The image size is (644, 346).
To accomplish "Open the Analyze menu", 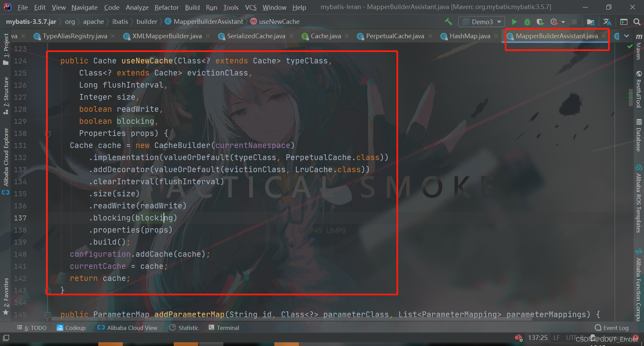I will [x=137, y=7].
